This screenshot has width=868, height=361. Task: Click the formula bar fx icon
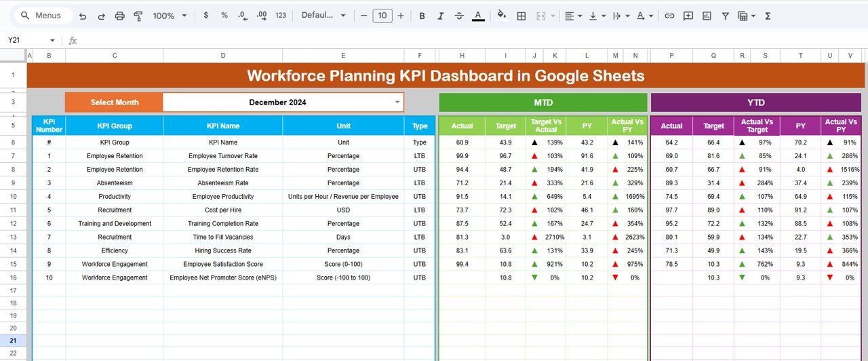(73, 41)
